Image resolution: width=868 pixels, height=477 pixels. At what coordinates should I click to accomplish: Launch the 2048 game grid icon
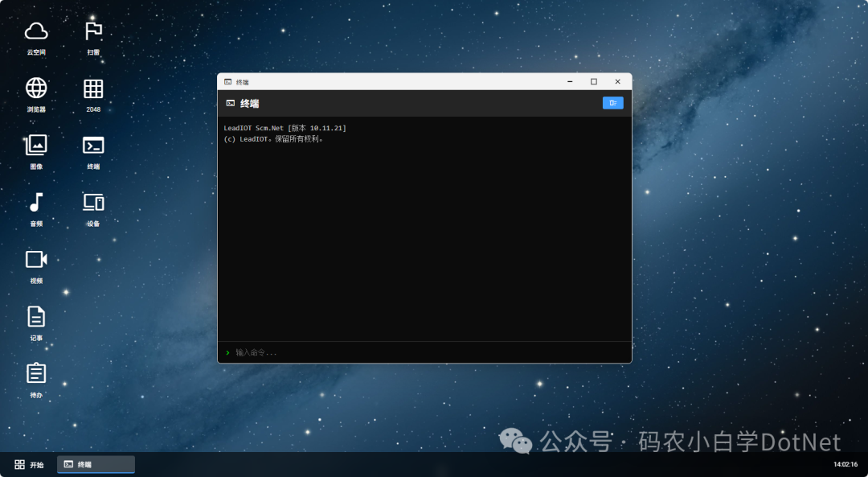93,95
